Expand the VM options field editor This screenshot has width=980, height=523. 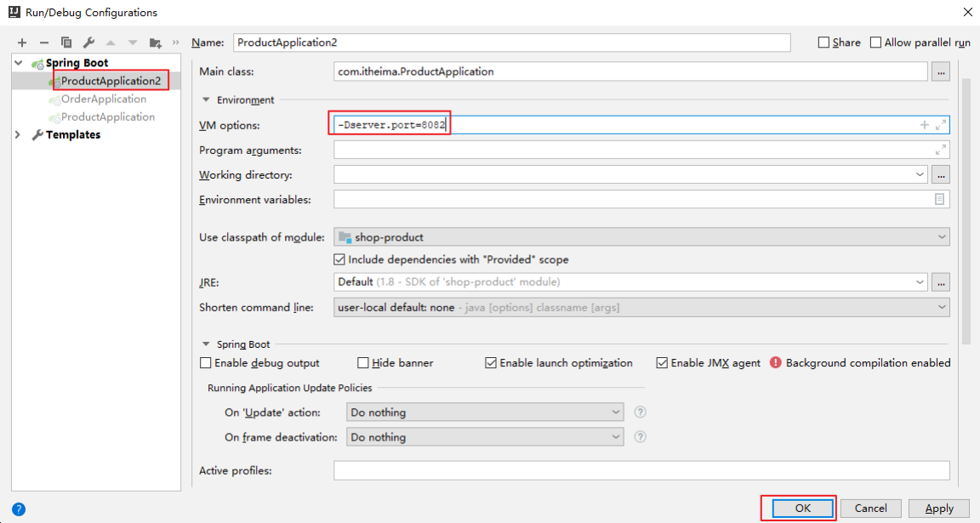point(940,125)
